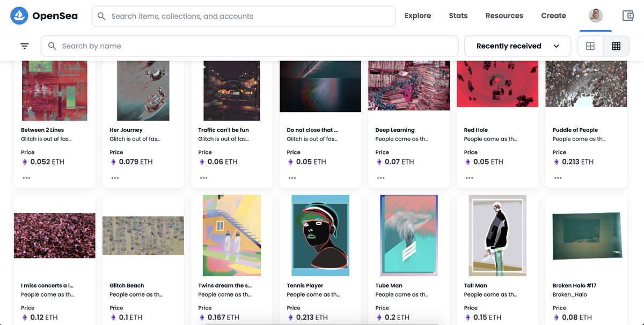This screenshot has height=325, width=644.
Task: Click the Ethereum icon on the Tube Man card
Action: [x=379, y=317]
